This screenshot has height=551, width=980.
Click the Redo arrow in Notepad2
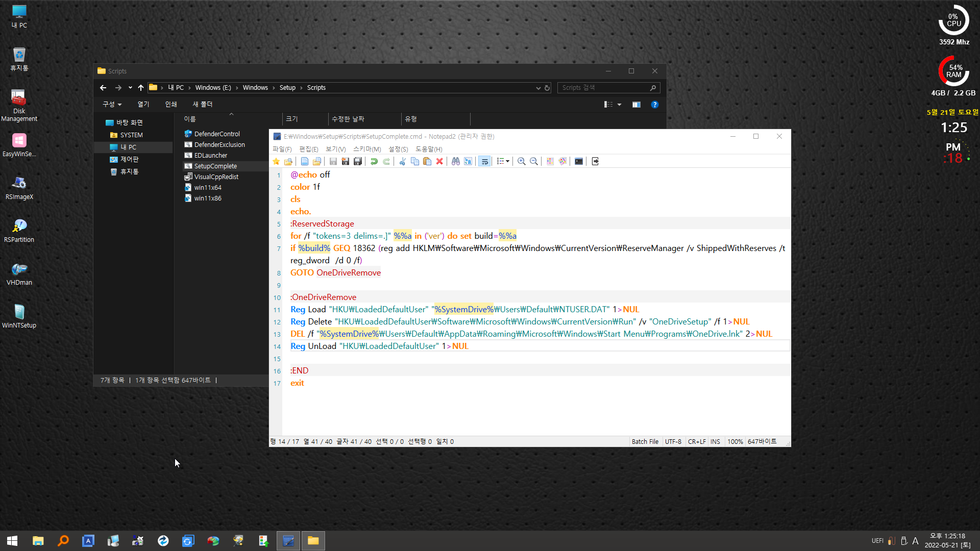(x=386, y=161)
